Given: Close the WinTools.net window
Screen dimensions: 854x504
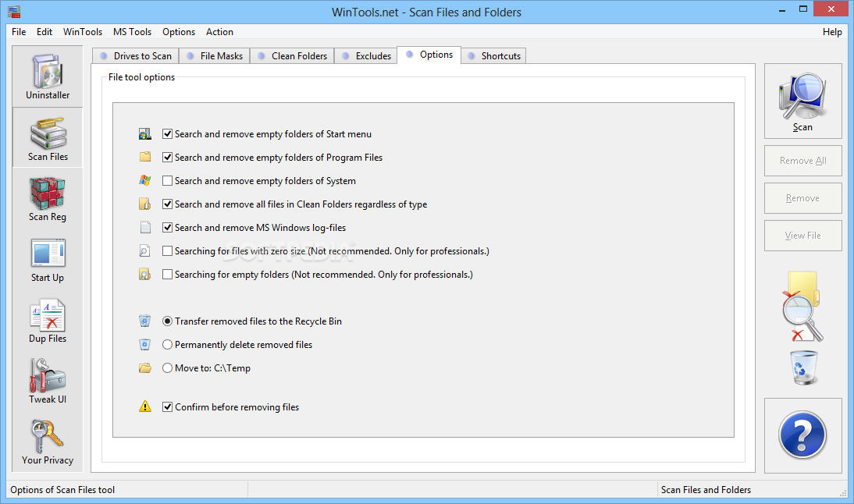Looking at the screenshot, I should pos(831,9).
